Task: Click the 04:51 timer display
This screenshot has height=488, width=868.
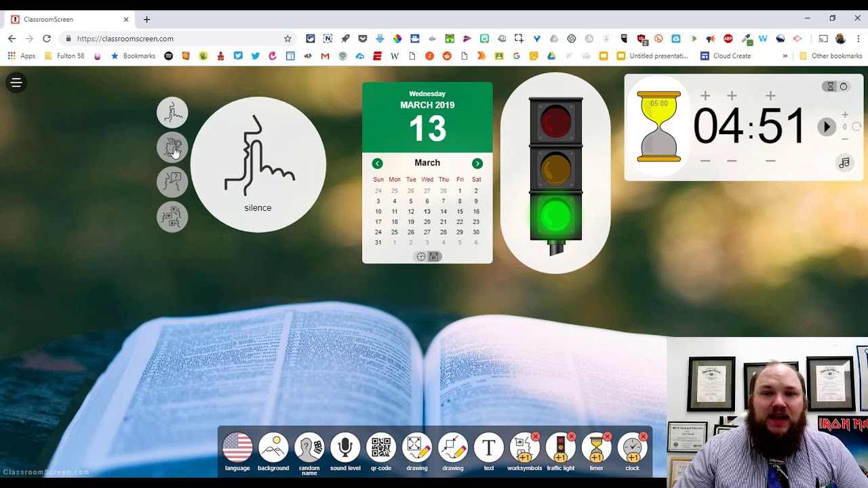Action: (x=749, y=127)
